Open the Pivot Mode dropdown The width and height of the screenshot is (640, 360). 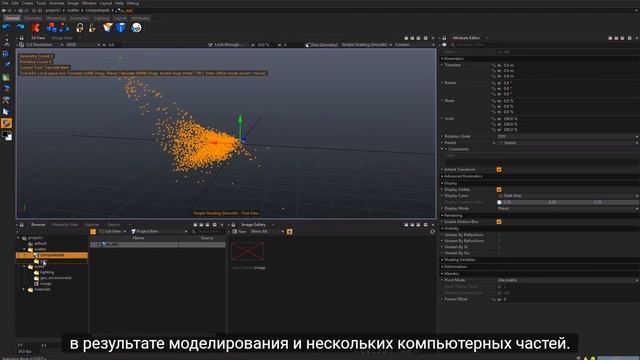(x=567, y=280)
